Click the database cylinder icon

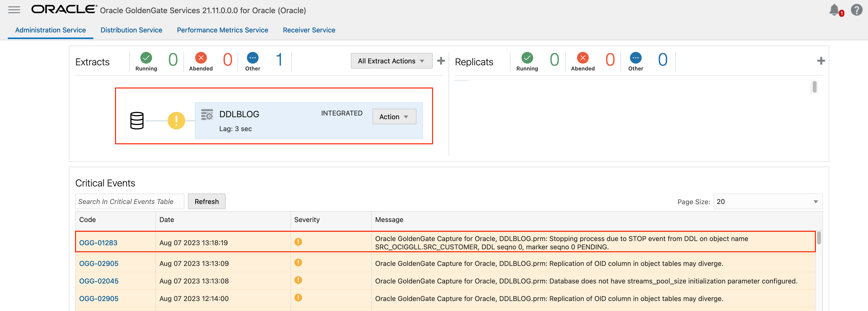(x=137, y=121)
